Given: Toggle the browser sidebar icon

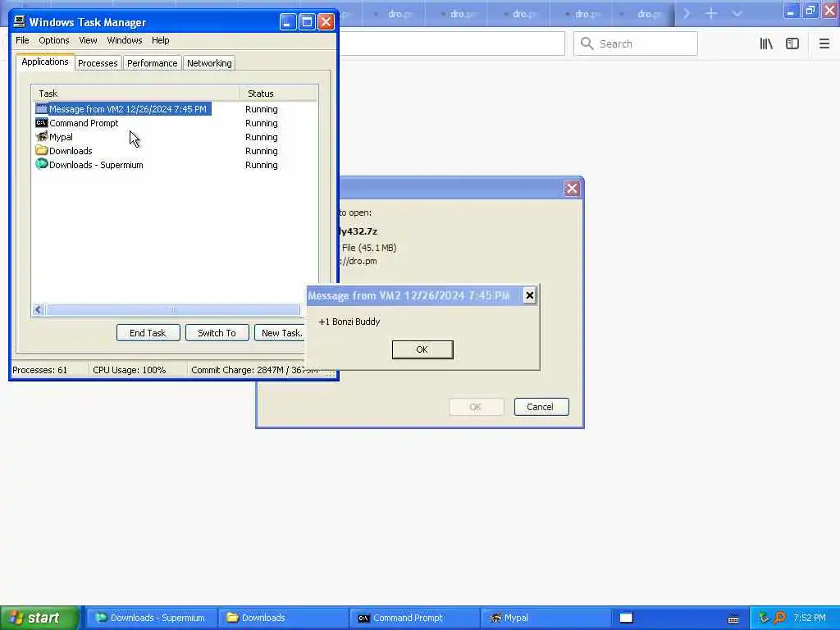Looking at the screenshot, I should pyautogui.click(x=792, y=43).
